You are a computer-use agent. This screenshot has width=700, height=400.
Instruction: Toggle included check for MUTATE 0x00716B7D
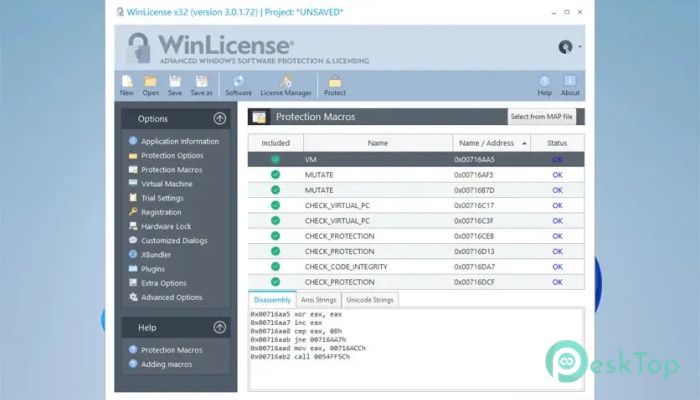coord(275,190)
